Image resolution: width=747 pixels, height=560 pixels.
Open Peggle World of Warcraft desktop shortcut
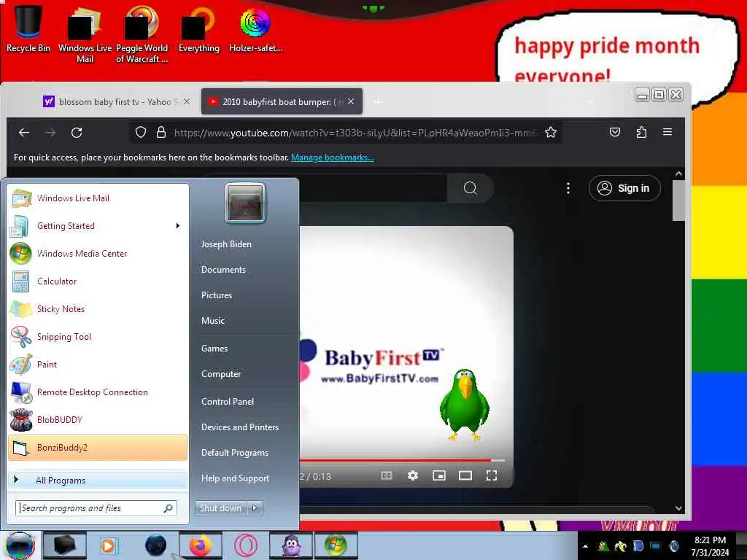click(142, 34)
